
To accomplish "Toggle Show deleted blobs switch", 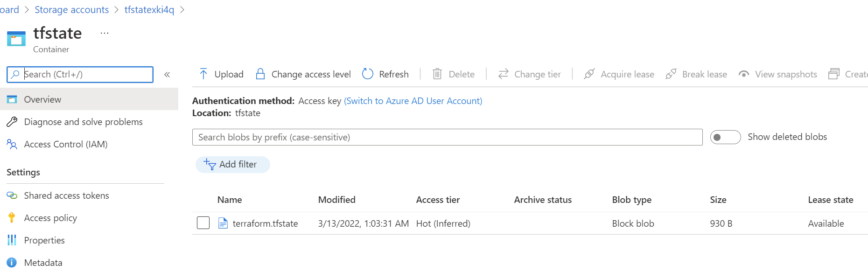I will pos(725,137).
